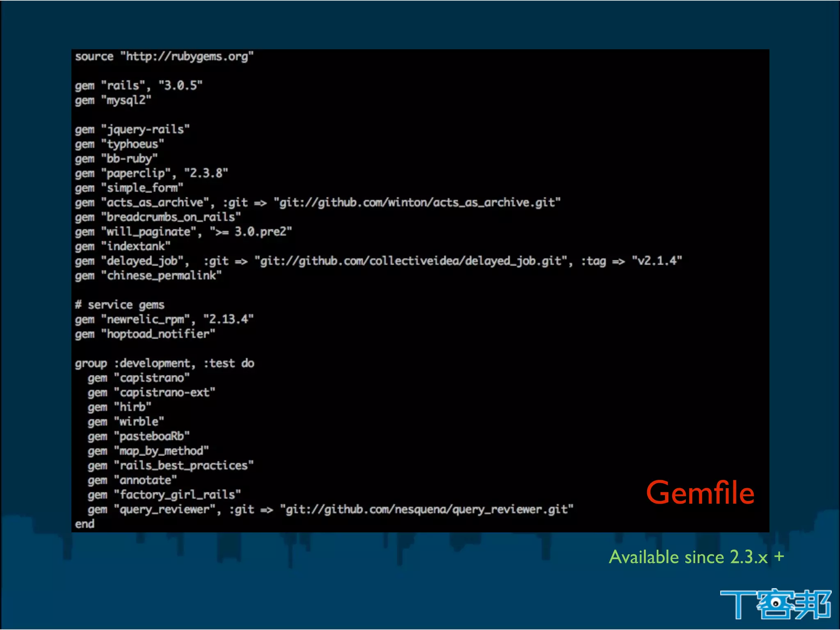
Task: Select the gem "rails", "3.0.5" line
Action: coord(139,86)
